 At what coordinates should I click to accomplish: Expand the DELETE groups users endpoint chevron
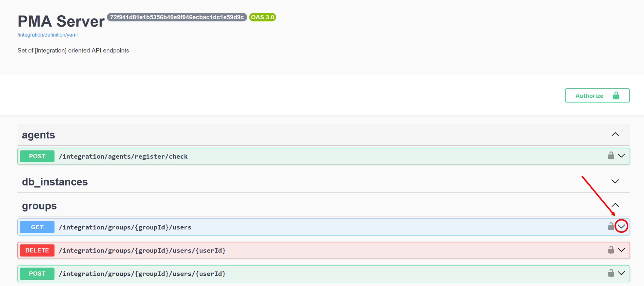621,250
